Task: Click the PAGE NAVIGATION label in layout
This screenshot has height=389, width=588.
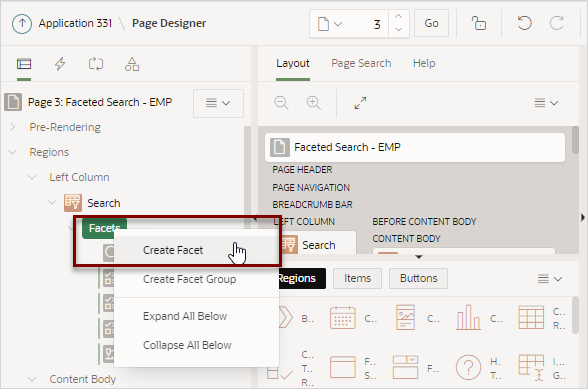Action: point(311,187)
